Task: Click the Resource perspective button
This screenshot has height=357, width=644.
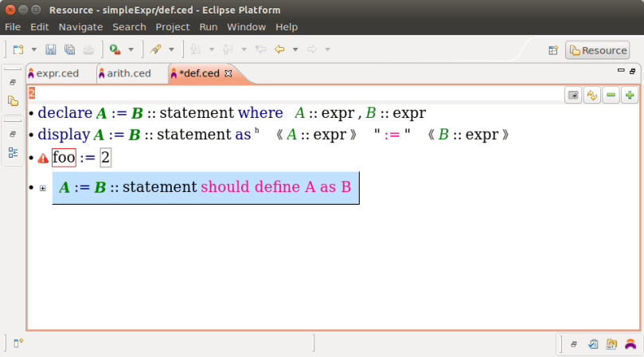Action: (597, 50)
